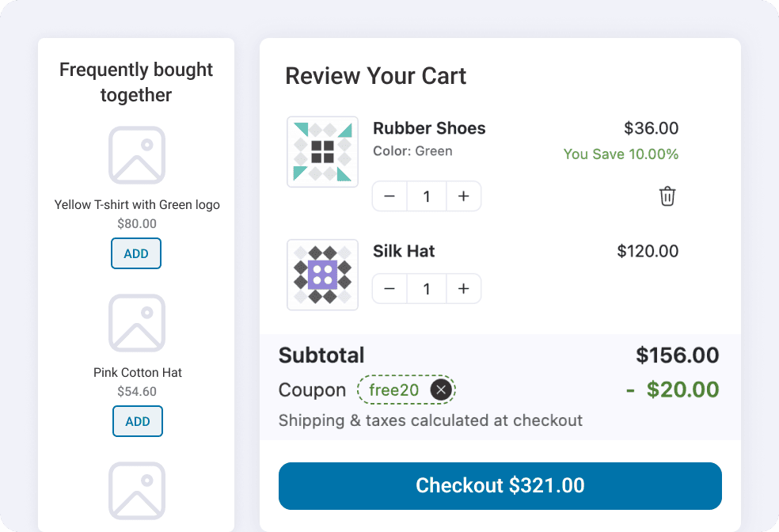
Task: Open the Yellow T-shirt placeholder image
Action: 137,155
